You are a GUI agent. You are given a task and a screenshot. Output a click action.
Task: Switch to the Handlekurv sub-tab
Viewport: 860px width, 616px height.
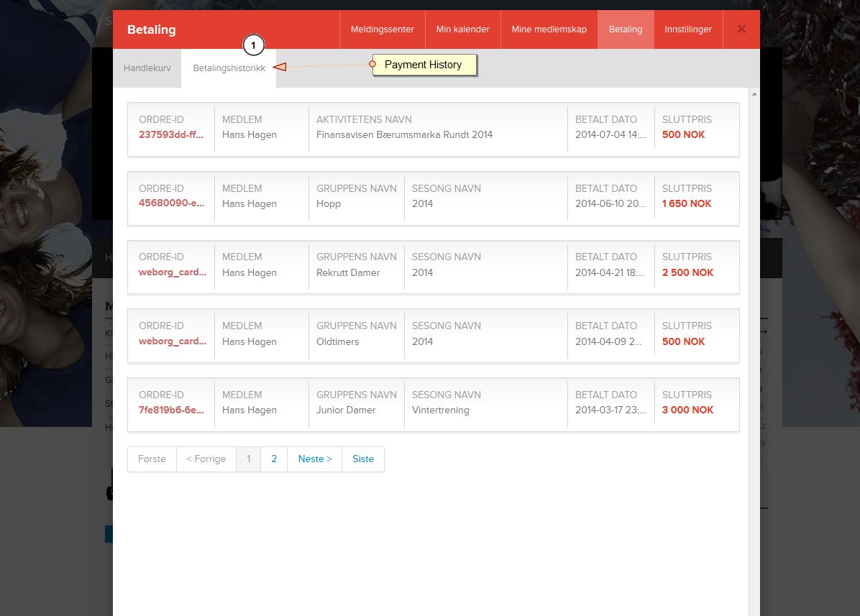point(147,68)
